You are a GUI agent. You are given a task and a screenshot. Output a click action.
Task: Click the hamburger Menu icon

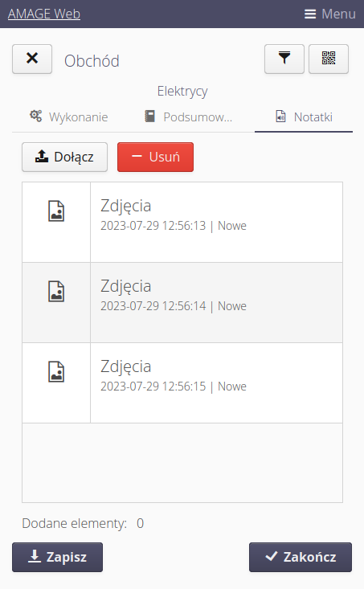point(310,14)
